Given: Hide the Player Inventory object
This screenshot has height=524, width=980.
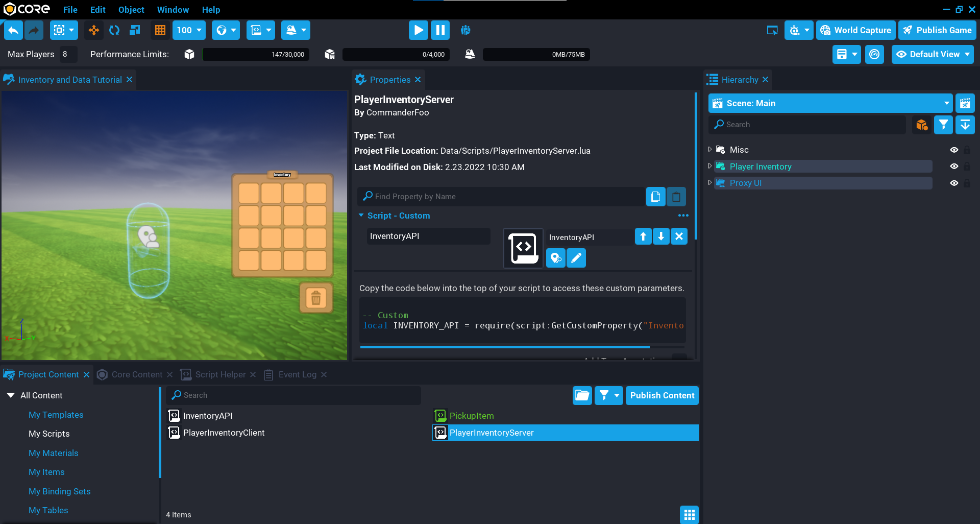Looking at the screenshot, I should (953, 166).
